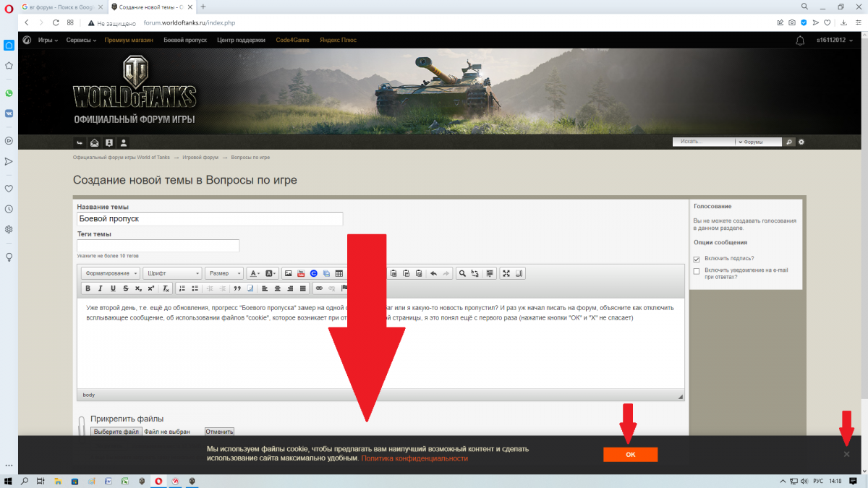Viewport: 868px width, 488px height.
Task: Toggle Bold formatting in the editor
Action: pyautogui.click(x=88, y=288)
